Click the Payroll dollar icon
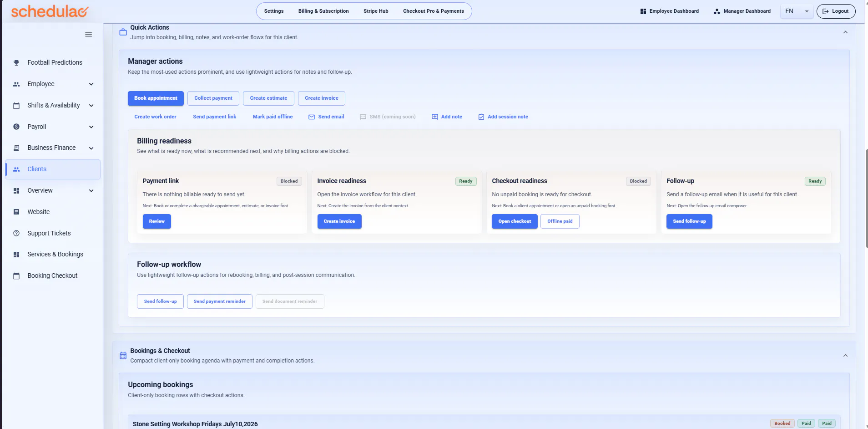The image size is (868, 429). [16, 127]
